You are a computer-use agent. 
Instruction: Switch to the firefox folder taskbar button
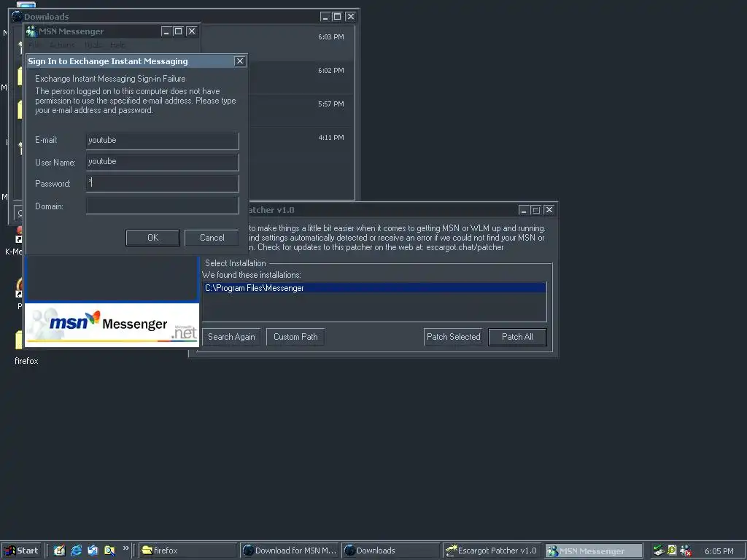[187, 551]
